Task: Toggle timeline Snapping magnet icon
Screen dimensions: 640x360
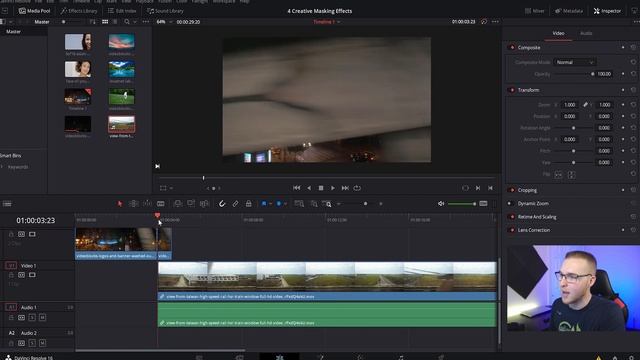Action: tap(222, 204)
